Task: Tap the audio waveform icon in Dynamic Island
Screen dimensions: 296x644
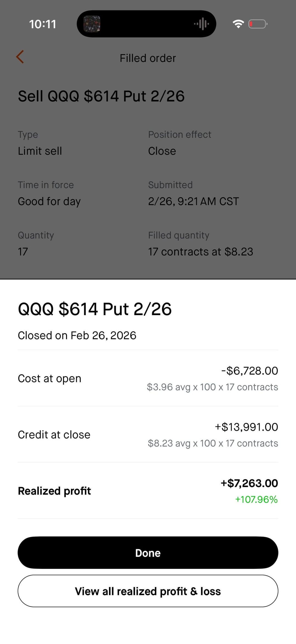Action: point(201,24)
